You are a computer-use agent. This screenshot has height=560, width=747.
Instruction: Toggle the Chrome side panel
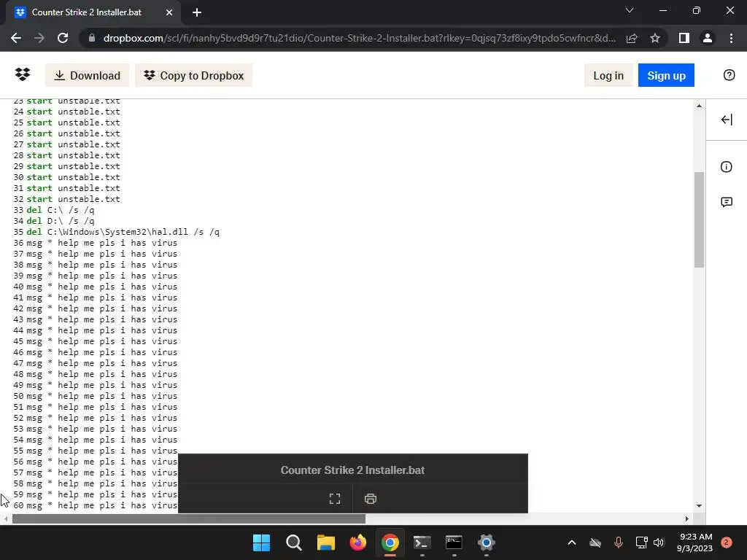click(684, 38)
